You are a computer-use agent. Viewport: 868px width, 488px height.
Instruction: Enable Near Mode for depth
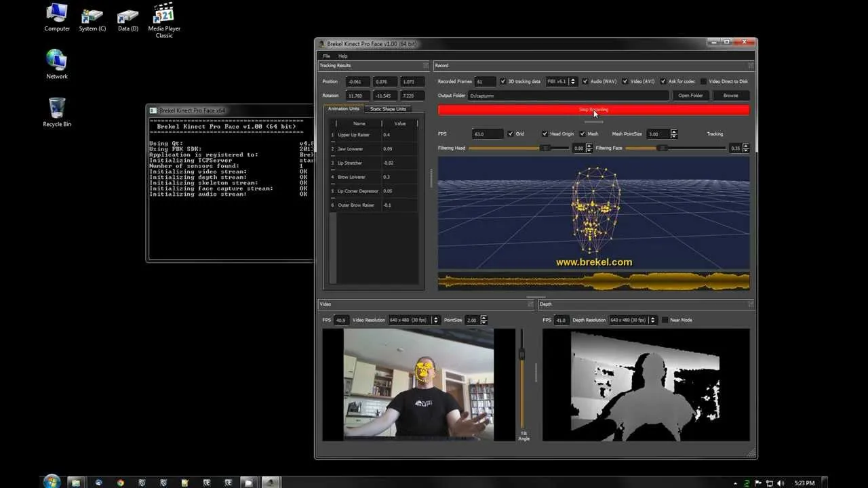[x=665, y=320]
